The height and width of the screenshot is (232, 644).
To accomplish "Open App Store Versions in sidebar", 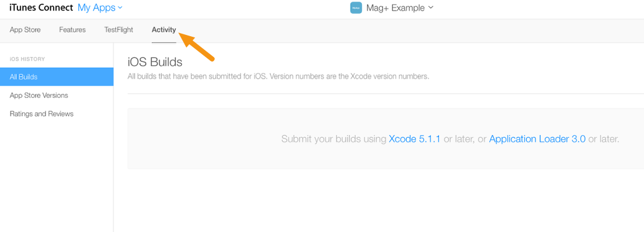I will point(39,95).
